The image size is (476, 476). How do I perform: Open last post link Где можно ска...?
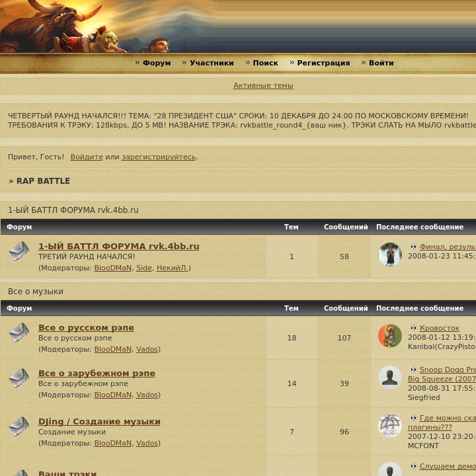[442, 422]
